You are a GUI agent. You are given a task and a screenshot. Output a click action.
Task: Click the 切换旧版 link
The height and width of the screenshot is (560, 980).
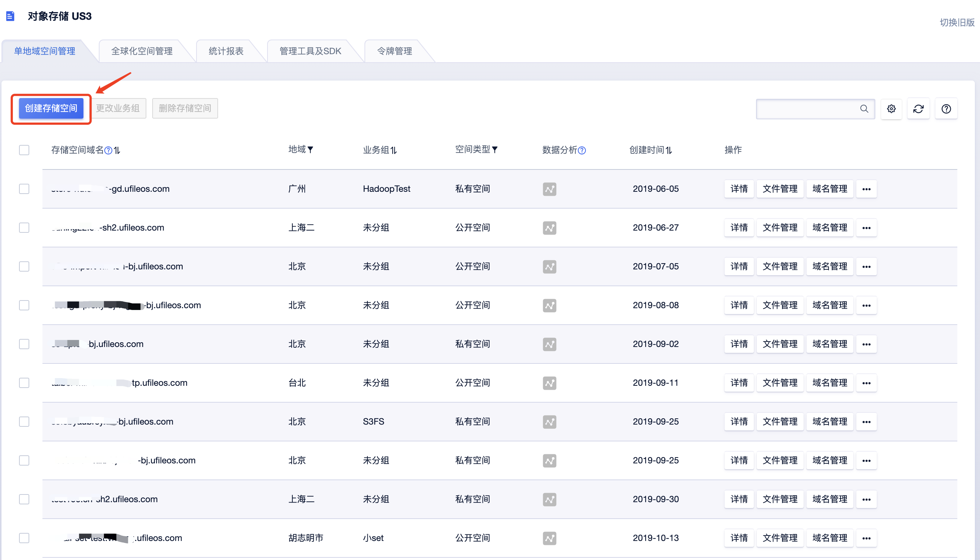pyautogui.click(x=957, y=23)
